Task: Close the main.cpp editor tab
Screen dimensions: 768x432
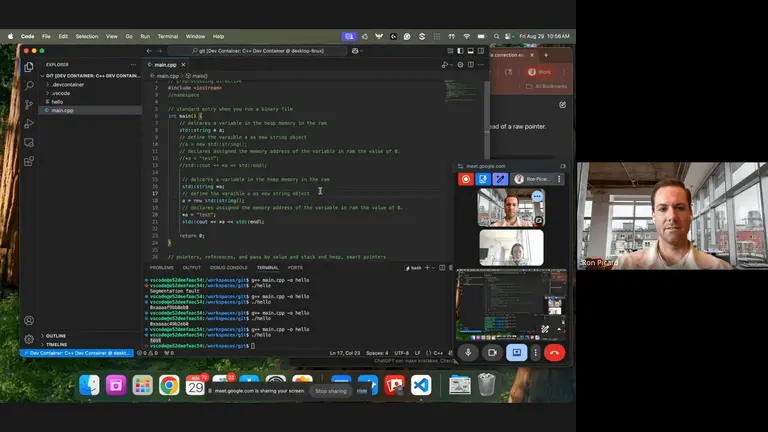Action: pyautogui.click(x=183, y=65)
